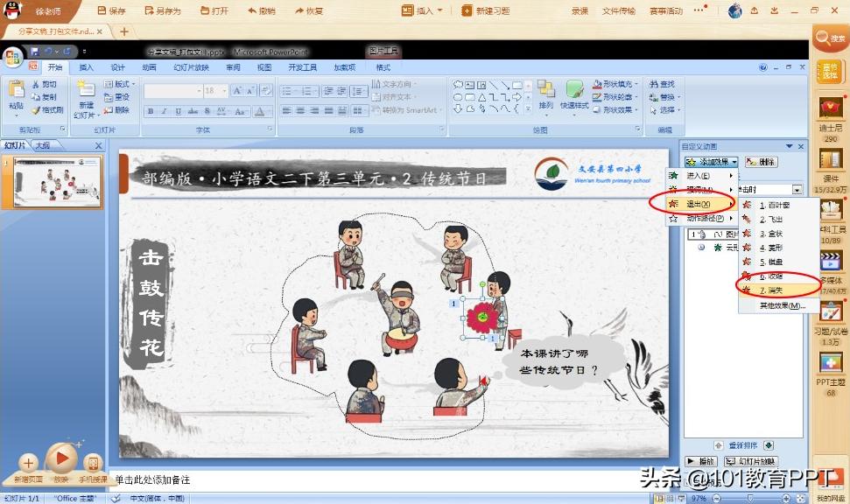Choose Exit (退出) effect submenu
Screen dimensions: 850x504
pos(701,204)
